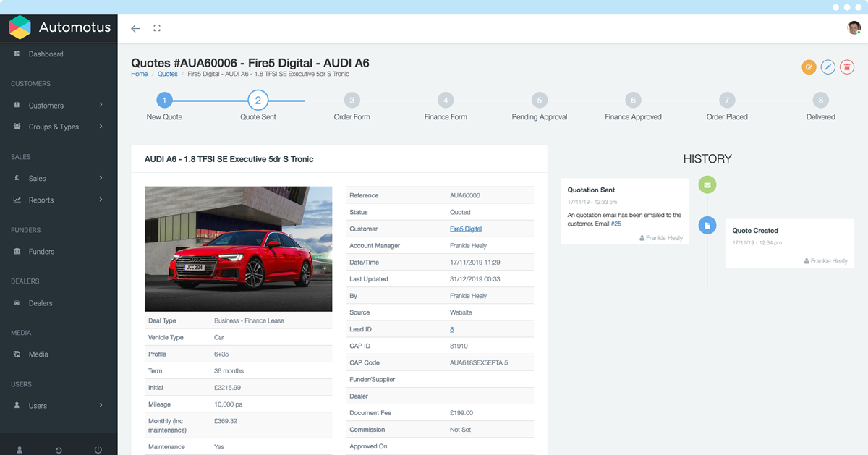The height and width of the screenshot is (455, 868).
Task: Open the Media menu item
Action: pos(38,354)
